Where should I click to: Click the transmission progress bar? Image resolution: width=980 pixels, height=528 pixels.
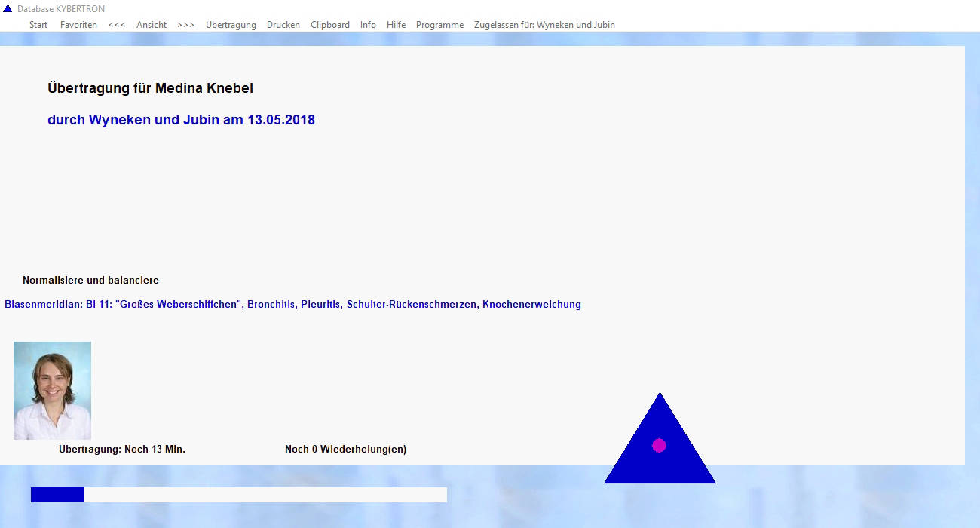click(x=238, y=495)
